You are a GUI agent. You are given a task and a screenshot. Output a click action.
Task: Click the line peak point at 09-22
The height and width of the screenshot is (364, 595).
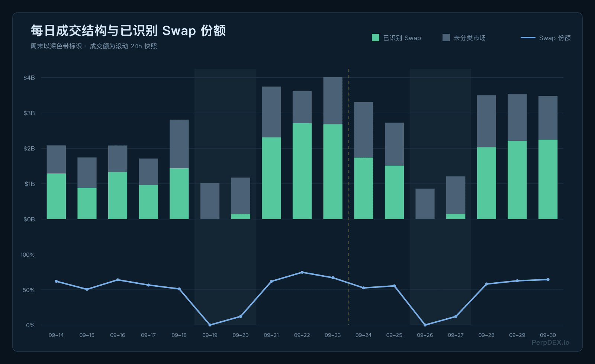302,272
